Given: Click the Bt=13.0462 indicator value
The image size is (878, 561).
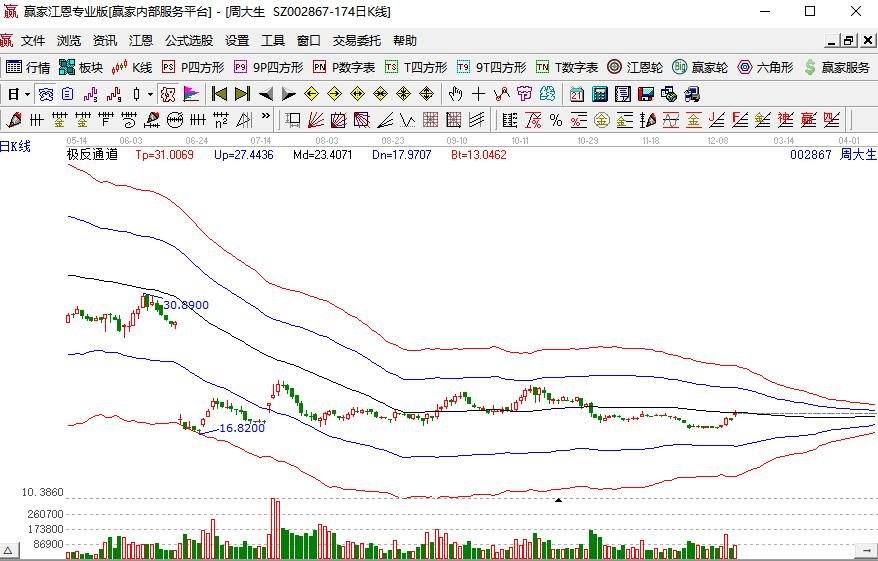Looking at the screenshot, I should pos(479,155).
